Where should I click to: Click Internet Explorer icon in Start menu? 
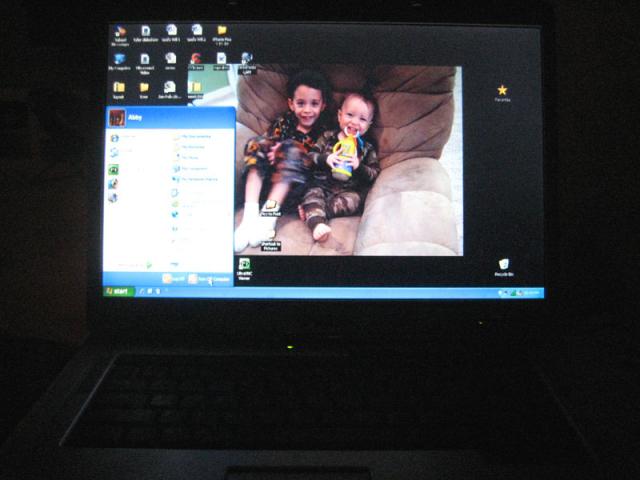pos(115,138)
